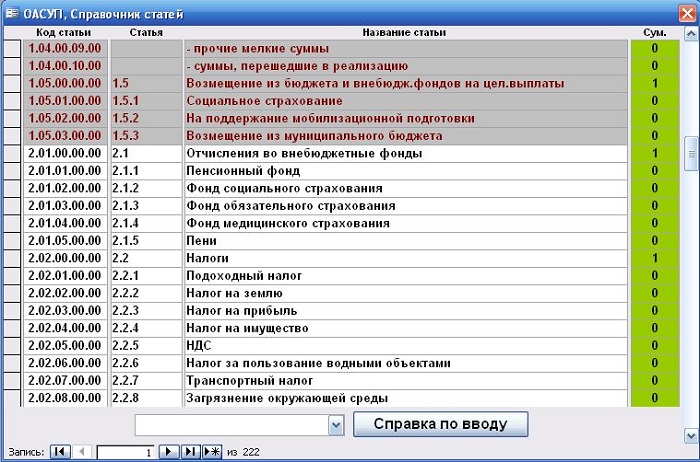This screenshot has width=700, height=462.
Task: Close the ОАСУП Справочник статей window
Action: (x=686, y=11)
